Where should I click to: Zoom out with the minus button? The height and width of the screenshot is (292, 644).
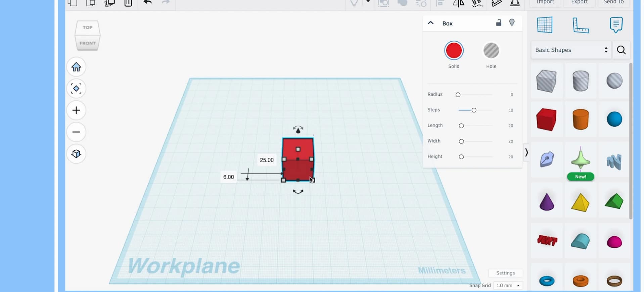(76, 132)
